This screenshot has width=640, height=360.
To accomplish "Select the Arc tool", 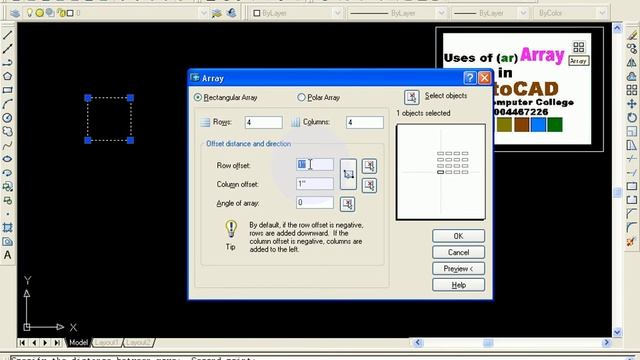I will 7,104.
